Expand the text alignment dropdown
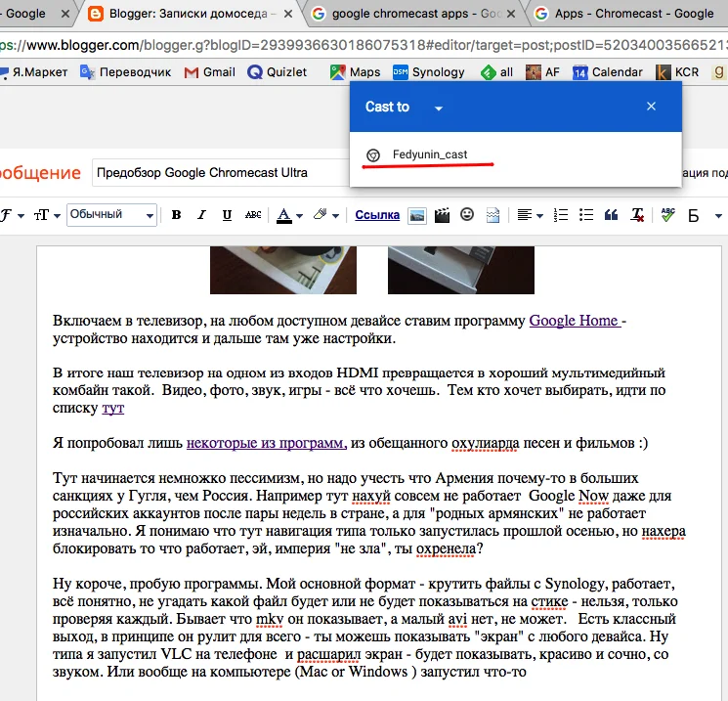This screenshot has height=701, width=728. click(x=530, y=215)
